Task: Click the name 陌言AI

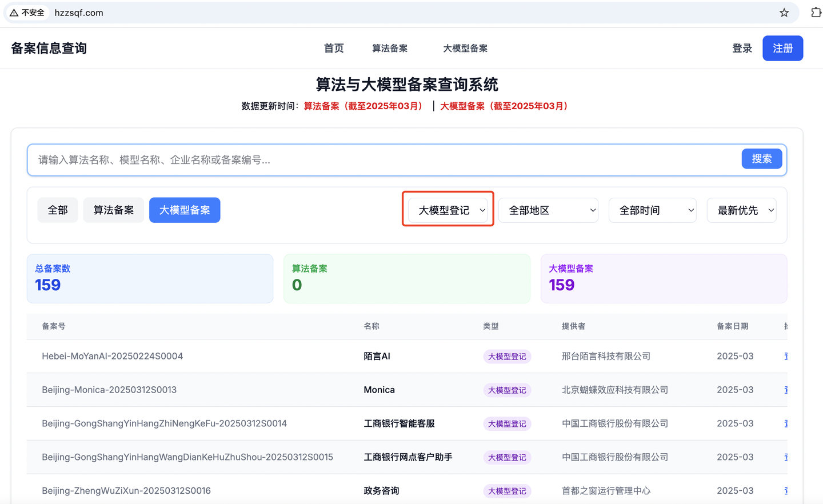Action: click(x=377, y=356)
